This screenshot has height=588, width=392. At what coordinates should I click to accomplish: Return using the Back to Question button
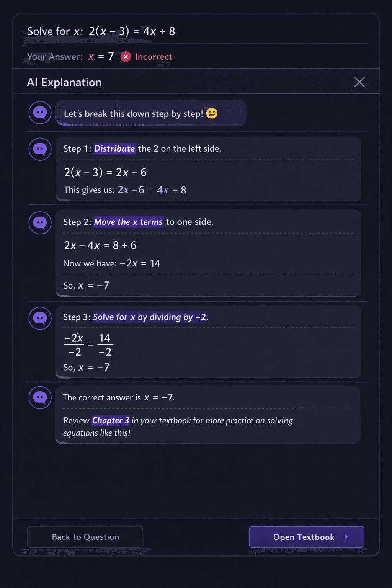(85, 537)
